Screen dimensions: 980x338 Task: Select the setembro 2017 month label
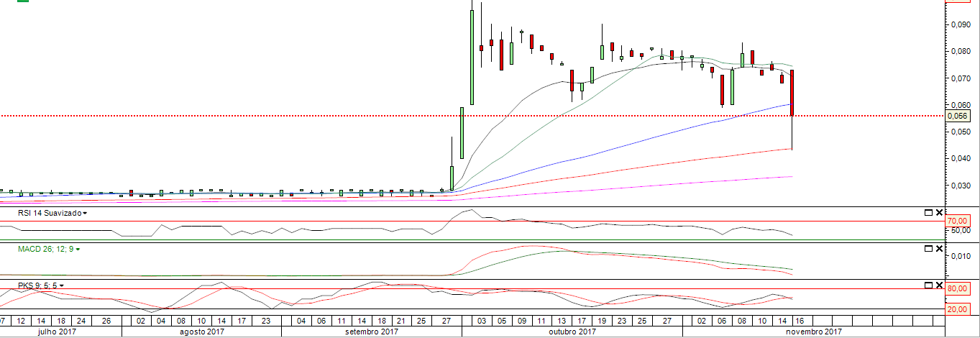[372, 332]
